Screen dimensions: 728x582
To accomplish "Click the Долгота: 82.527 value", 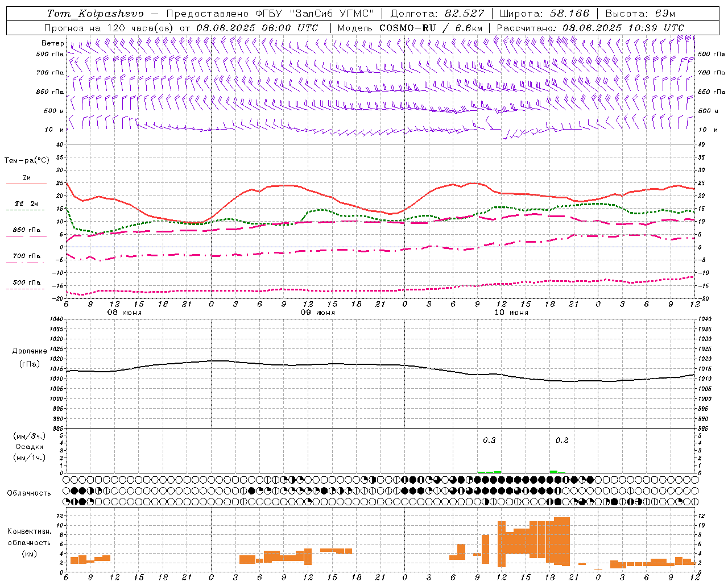I will 437,13.
